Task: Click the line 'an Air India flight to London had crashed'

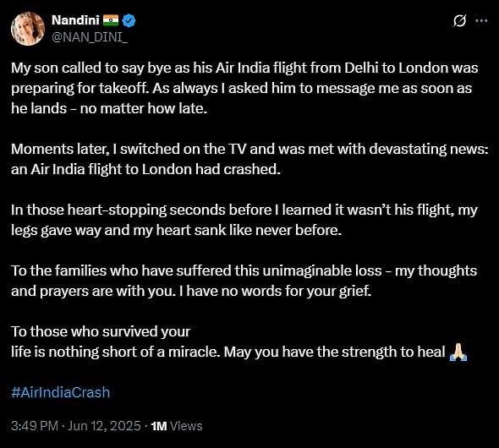Action: [x=145, y=169]
